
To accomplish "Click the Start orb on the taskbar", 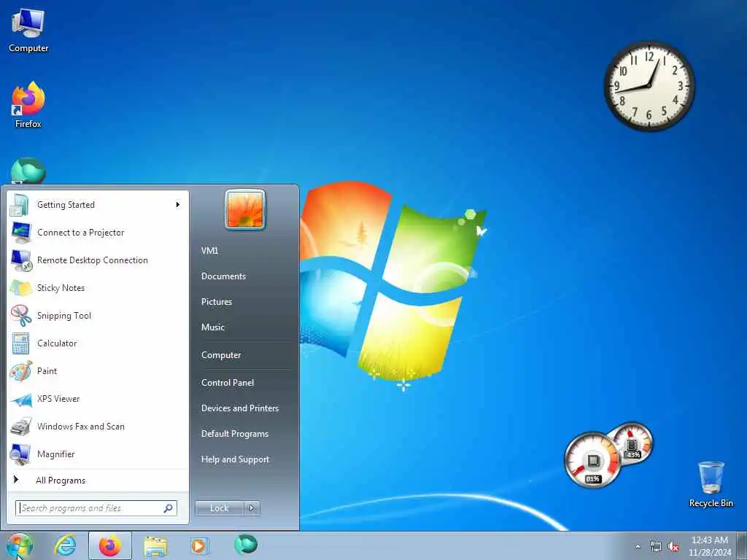I will click(x=20, y=545).
